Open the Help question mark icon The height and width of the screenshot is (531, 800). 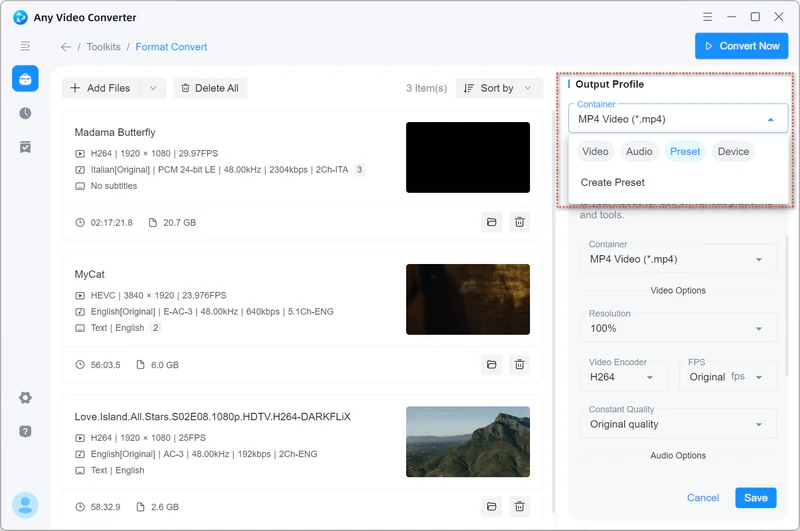point(25,432)
